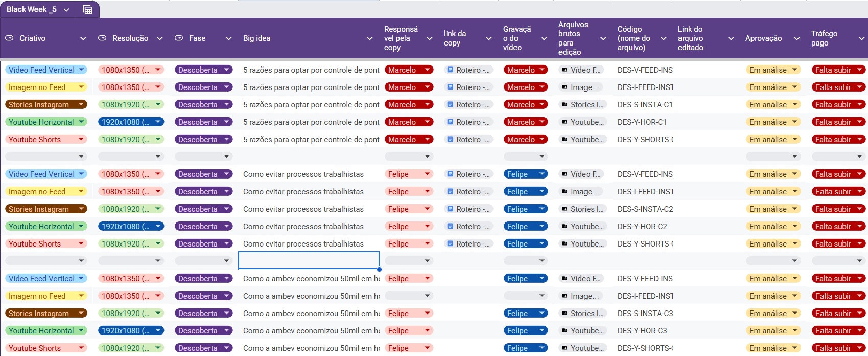Viewport: 868px width, 356px height.
Task: Click the dropdown-type icon in the Resolução header
Action: click(x=102, y=38)
